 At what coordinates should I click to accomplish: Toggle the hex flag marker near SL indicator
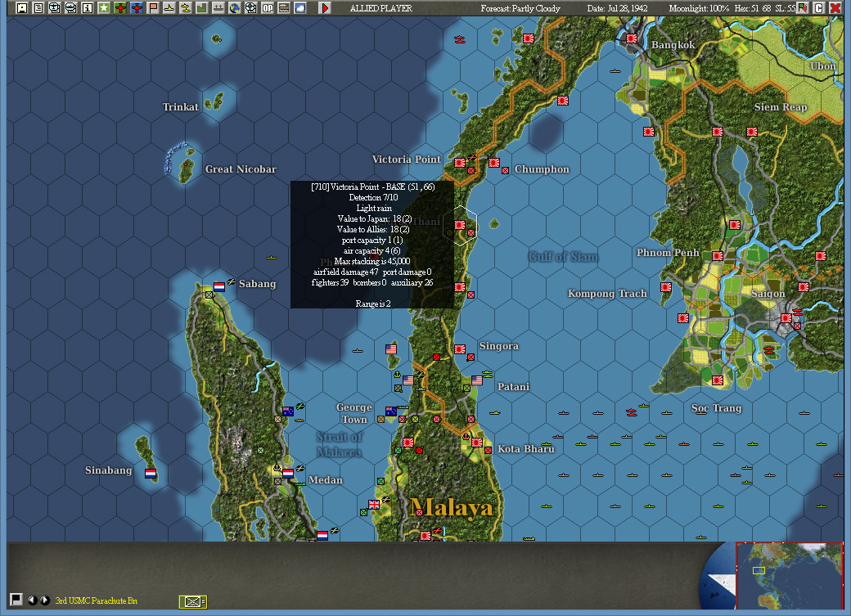(x=803, y=7)
